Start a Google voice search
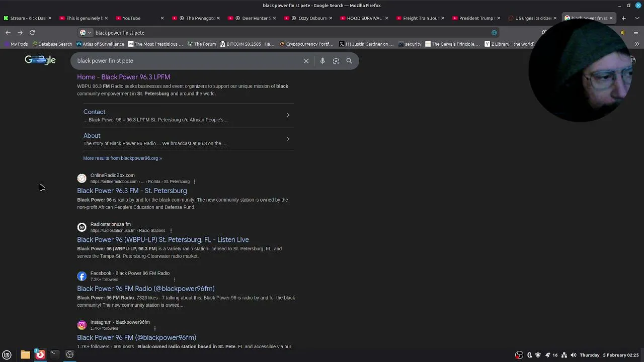The width and height of the screenshot is (644, 362). tap(323, 61)
